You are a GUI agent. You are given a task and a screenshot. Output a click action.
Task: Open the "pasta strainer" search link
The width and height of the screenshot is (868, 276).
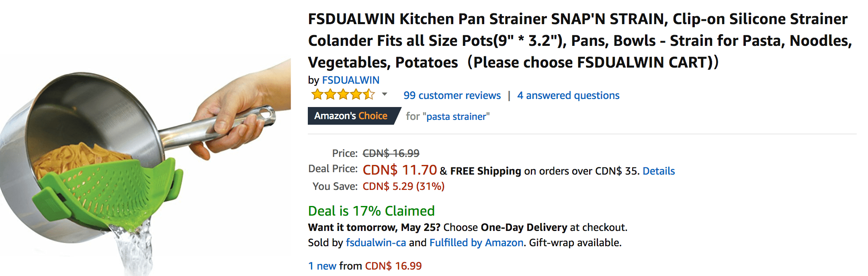tap(456, 117)
